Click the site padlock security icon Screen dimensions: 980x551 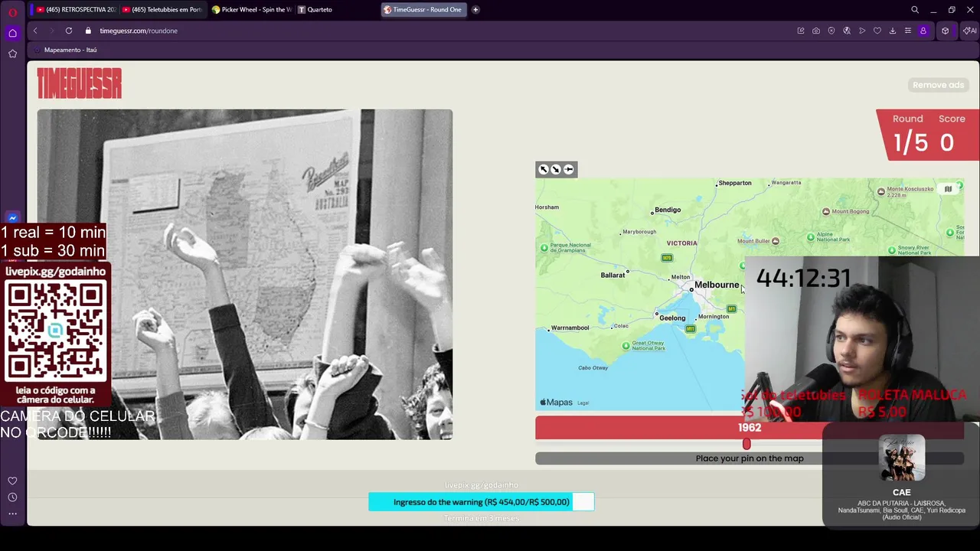click(88, 31)
